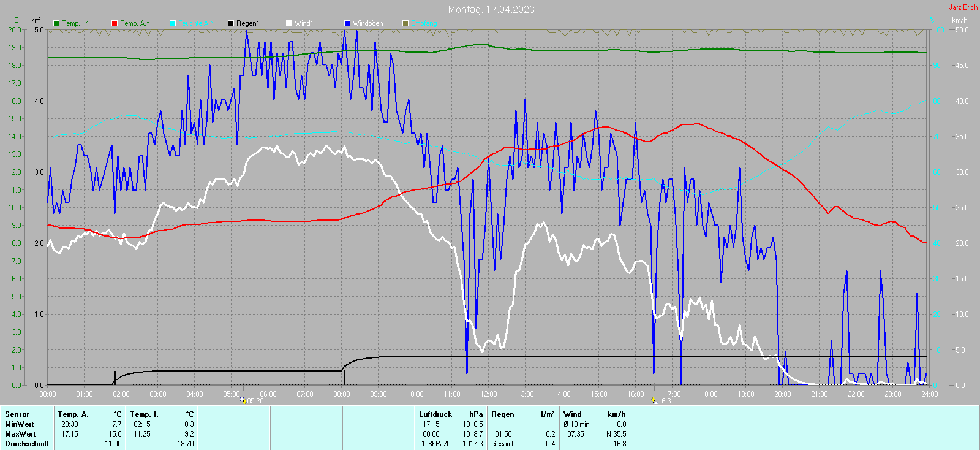
Task: Click the rain time value '01:50'
Action: coord(503,434)
